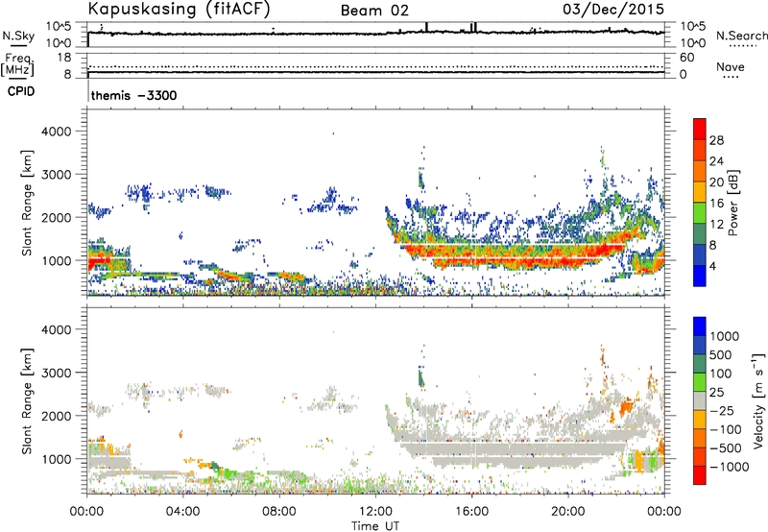
Task: Select the '04:00' time tick label
Action: (x=182, y=512)
